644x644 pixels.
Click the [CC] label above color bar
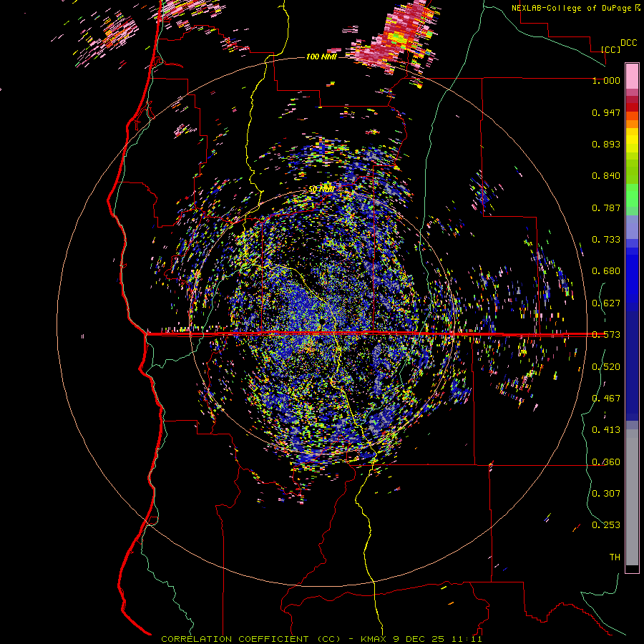(x=611, y=49)
